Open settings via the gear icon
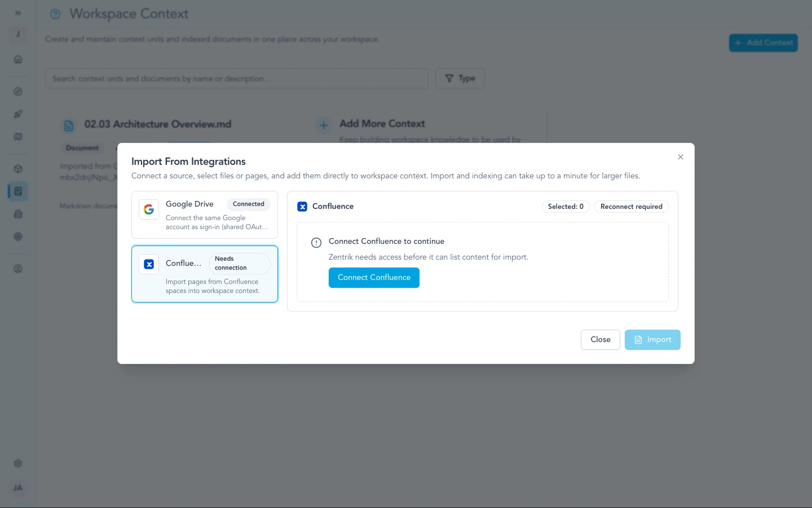Screen dimensions: 812x508 [x=18, y=463]
